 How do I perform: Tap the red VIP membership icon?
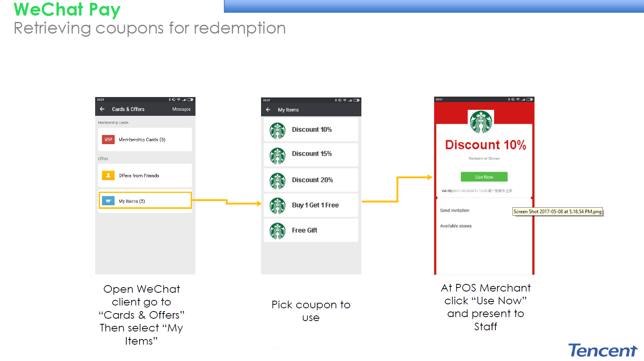click(x=108, y=139)
